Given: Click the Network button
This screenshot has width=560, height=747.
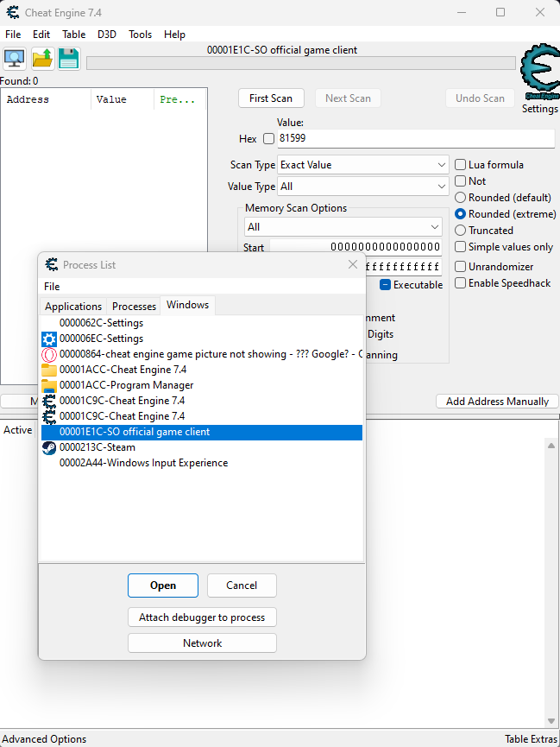Looking at the screenshot, I should pyautogui.click(x=202, y=643).
